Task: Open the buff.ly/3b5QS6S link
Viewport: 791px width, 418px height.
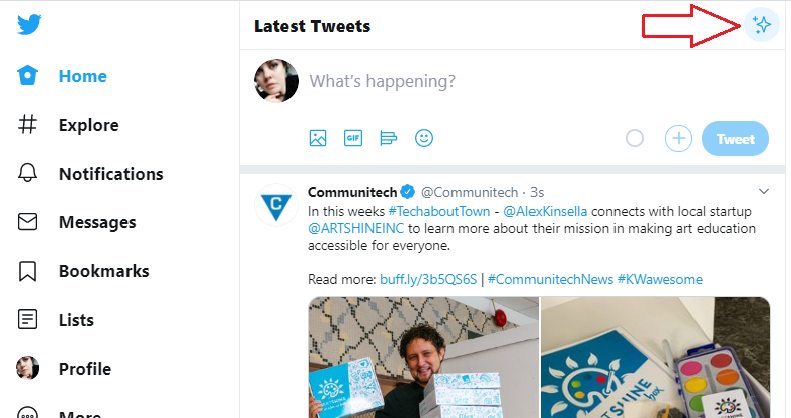Action: point(430,279)
